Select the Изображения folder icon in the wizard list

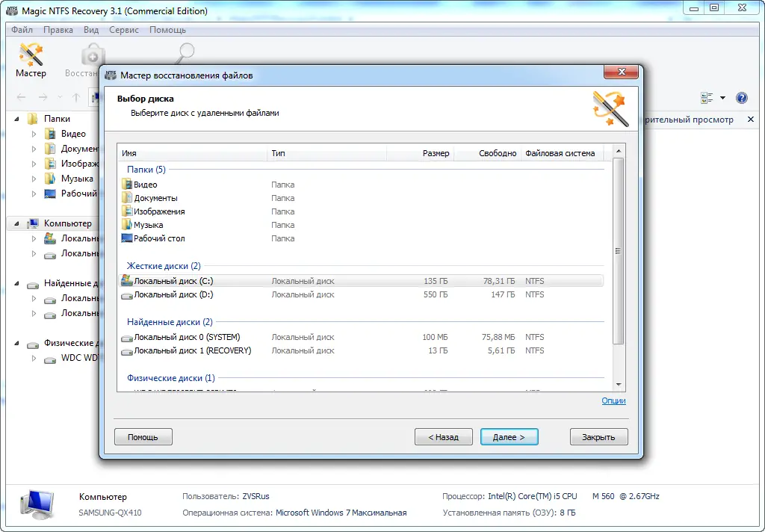[127, 211]
